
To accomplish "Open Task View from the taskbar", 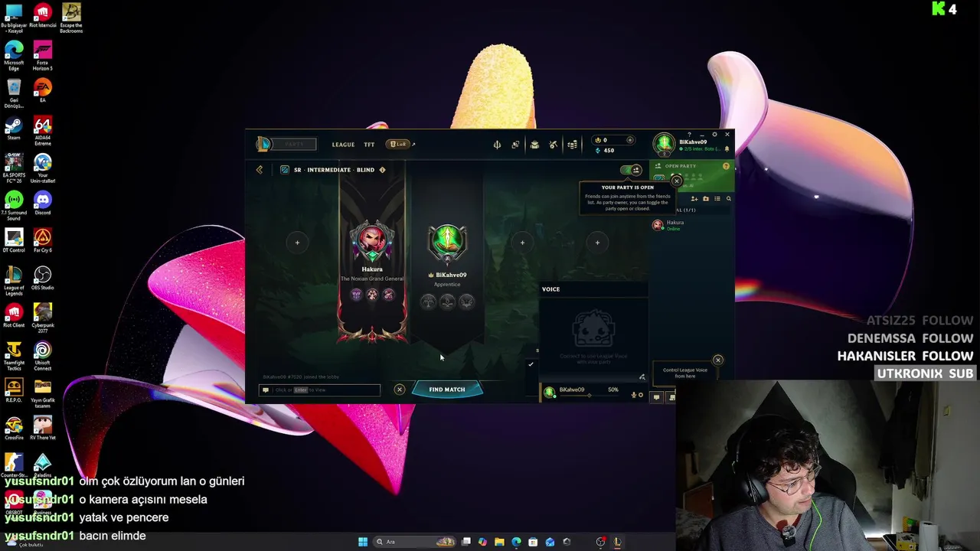I will [465, 542].
